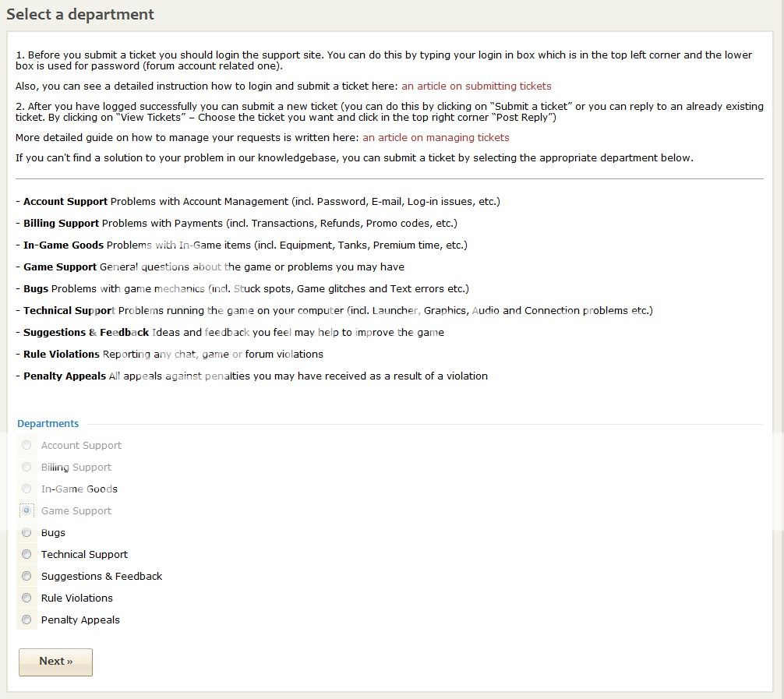Open the article on submitting tickets

tap(476, 86)
